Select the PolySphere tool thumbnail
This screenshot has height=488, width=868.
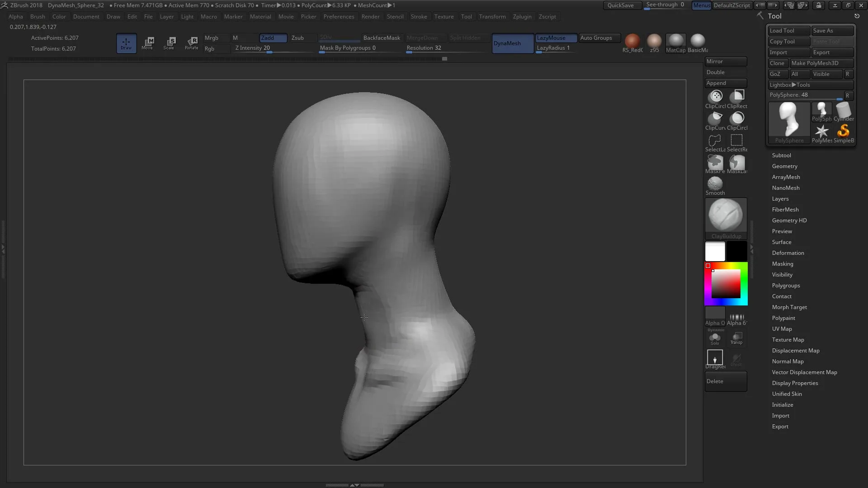(789, 121)
